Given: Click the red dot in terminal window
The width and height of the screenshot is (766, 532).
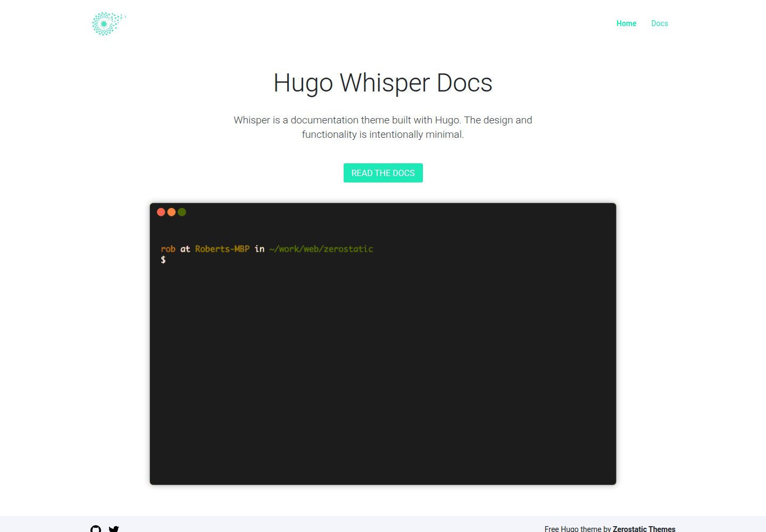Looking at the screenshot, I should coord(161,212).
